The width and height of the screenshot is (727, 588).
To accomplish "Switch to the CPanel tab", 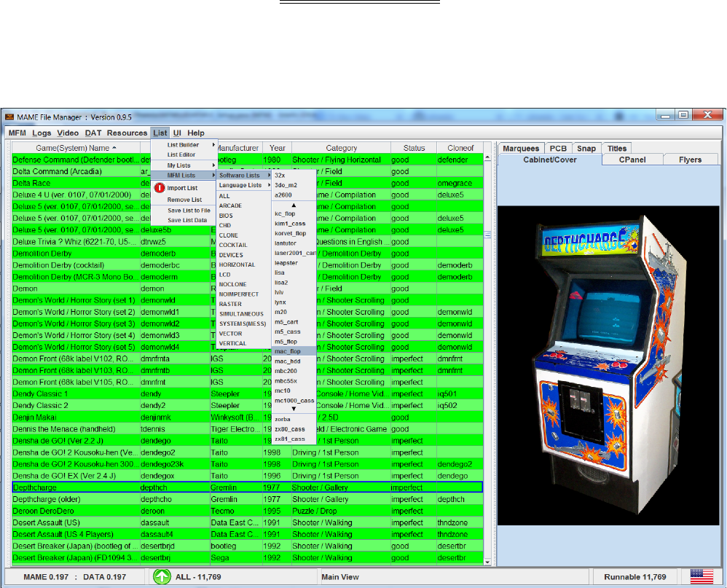I will (632, 160).
